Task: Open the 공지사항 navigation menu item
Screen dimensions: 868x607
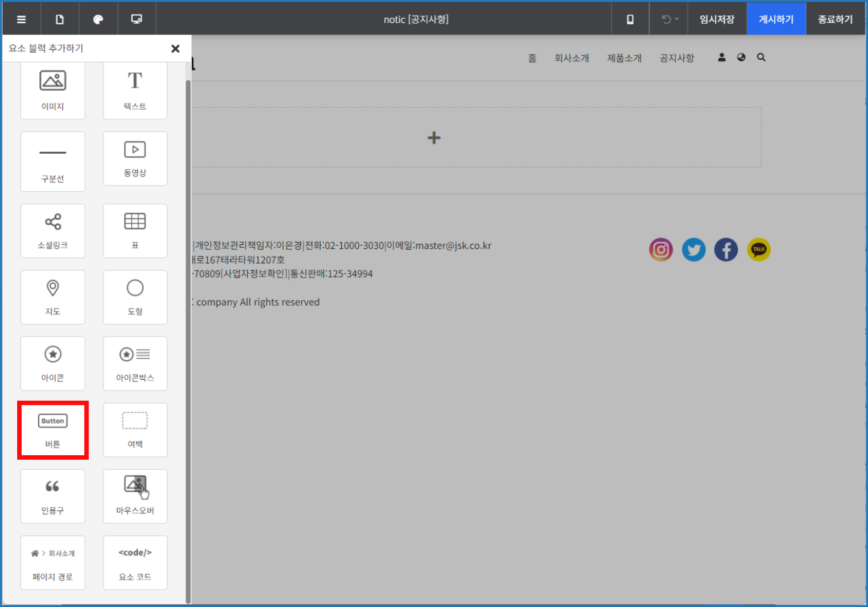Action: click(x=677, y=58)
